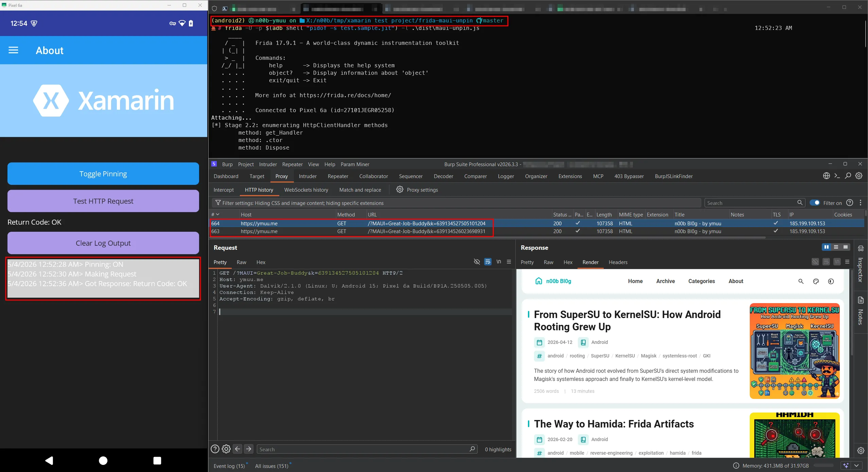The height and width of the screenshot is (472, 868).
Task: Expand the dropdown arrow beside AI sparkle icon
Action: (856, 466)
